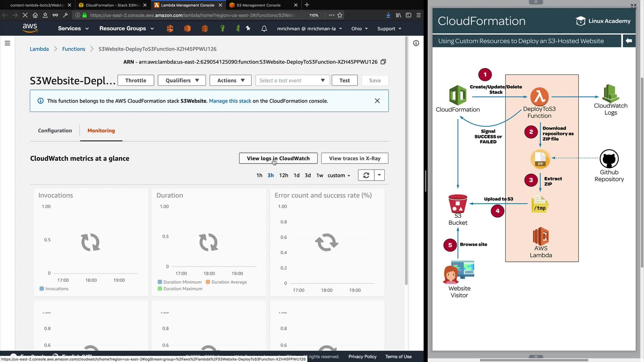The width and height of the screenshot is (644, 362).
Task: Click the CloudFormation icon in diagram
Action: (458, 95)
